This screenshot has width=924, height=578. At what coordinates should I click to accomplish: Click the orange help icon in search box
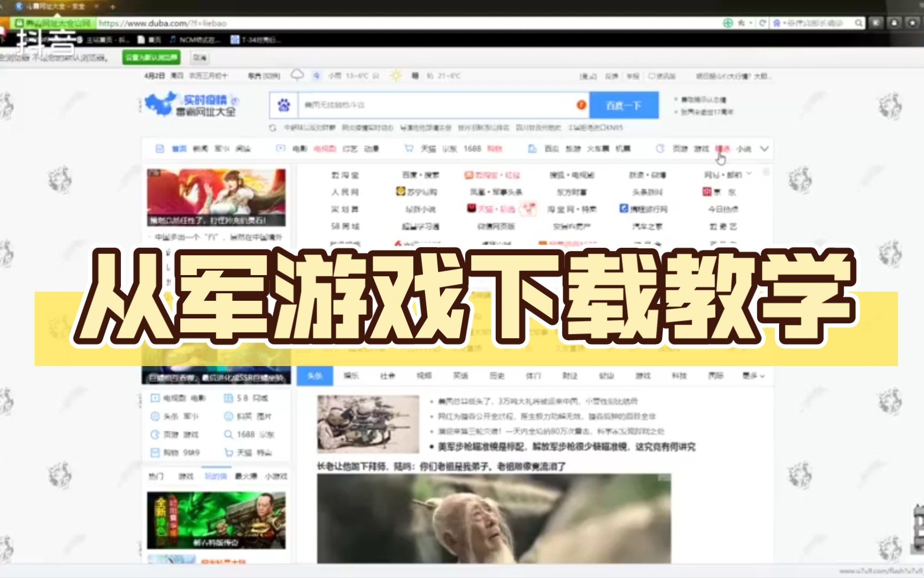coord(581,105)
